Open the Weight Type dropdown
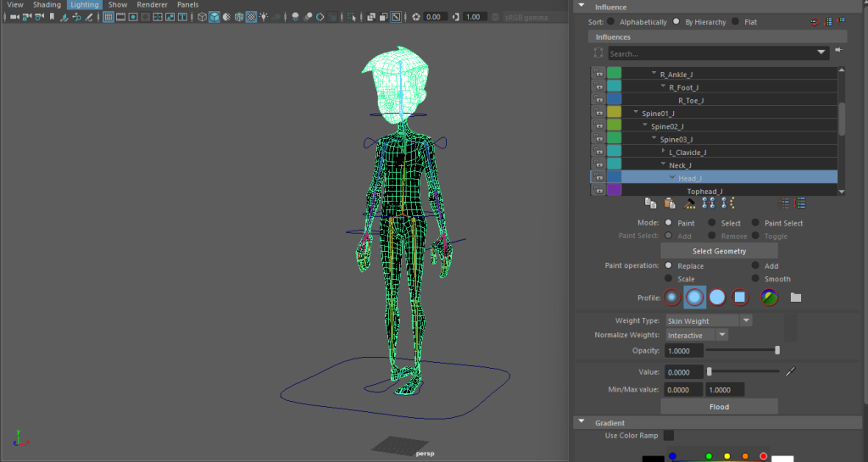Image resolution: width=868 pixels, height=462 pixels. pos(746,321)
